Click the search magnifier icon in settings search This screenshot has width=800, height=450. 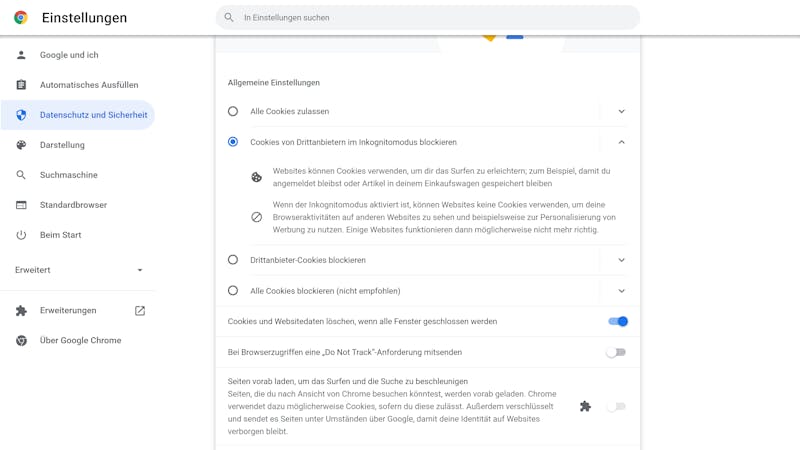(229, 17)
